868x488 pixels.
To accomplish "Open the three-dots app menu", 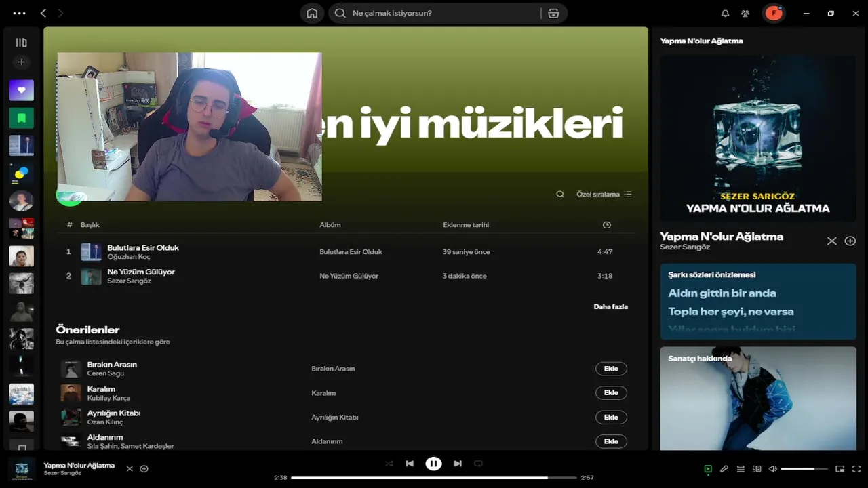I will tap(19, 13).
